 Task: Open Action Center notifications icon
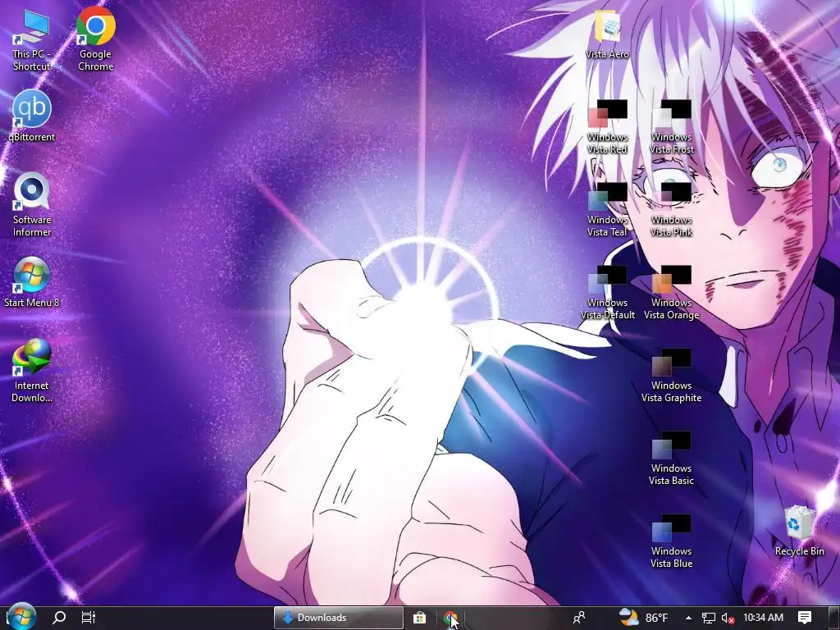click(805, 618)
